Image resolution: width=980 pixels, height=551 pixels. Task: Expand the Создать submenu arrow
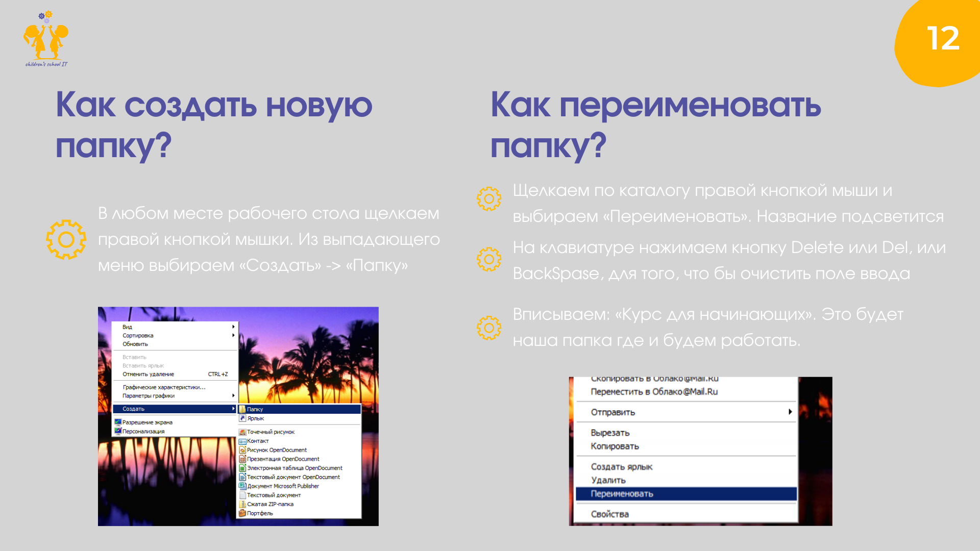pyautogui.click(x=233, y=409)
